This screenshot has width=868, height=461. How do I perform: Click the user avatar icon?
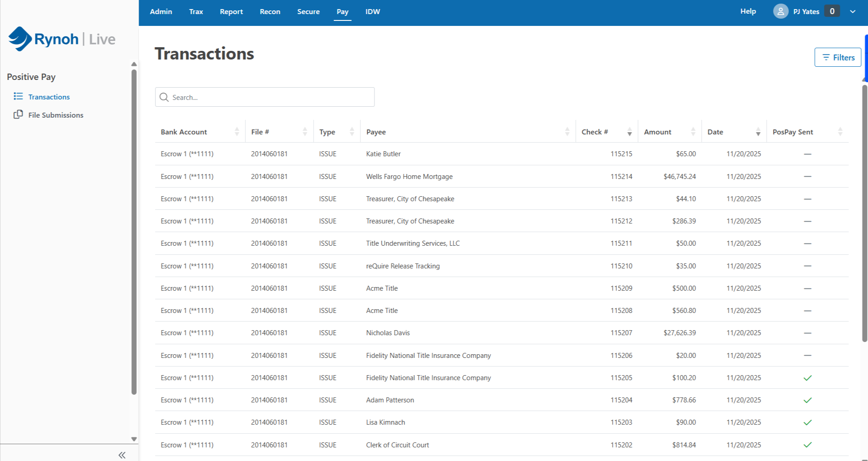[780, 11]
